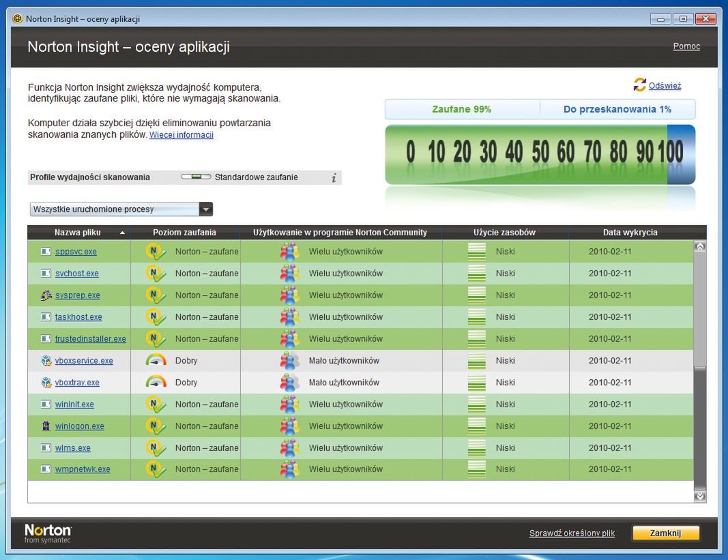
Task: Click resource usage bars for trustedinstaller.exe
Action: pos(477,339)
